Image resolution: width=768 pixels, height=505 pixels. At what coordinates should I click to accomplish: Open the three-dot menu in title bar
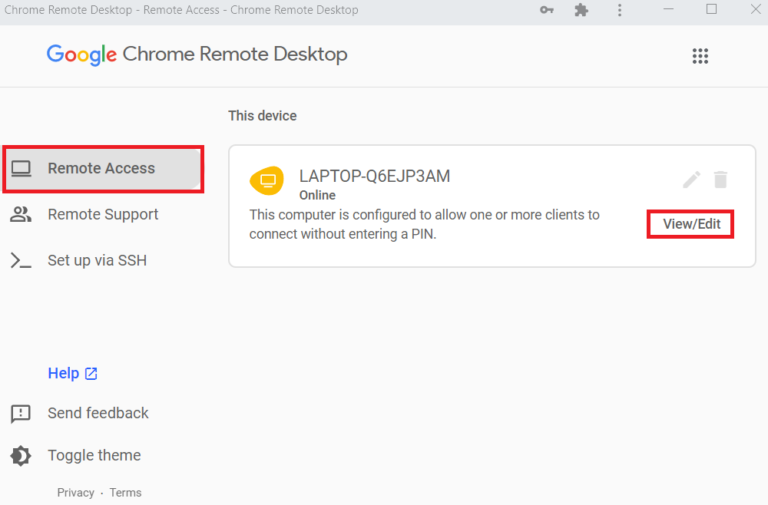coord(620,10)
